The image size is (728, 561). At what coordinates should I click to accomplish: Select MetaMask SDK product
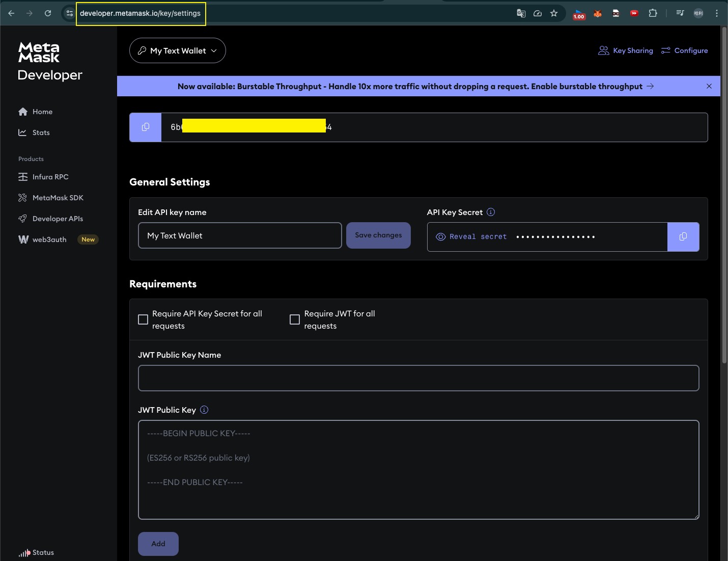[x=51, y=198]
